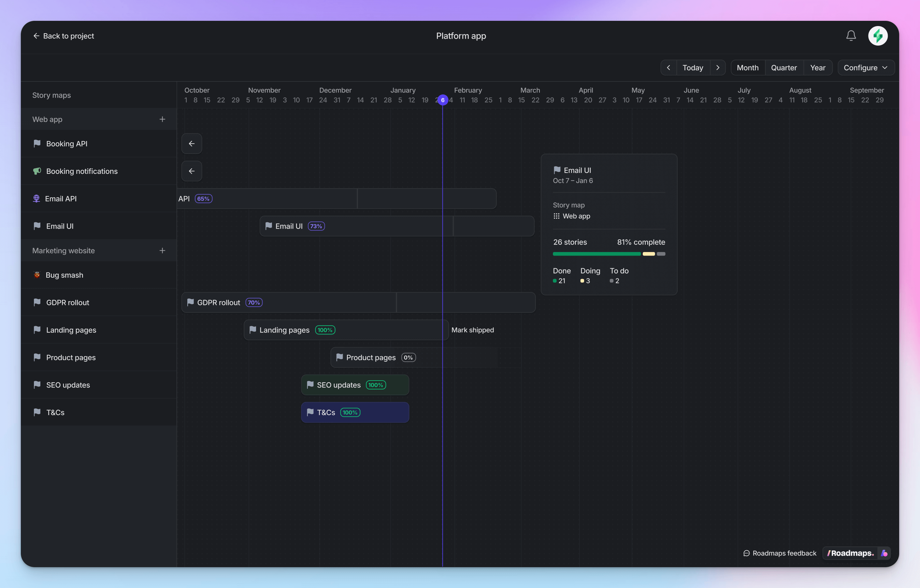
Task: Click Back to project link
Action: tap(64, 36)
